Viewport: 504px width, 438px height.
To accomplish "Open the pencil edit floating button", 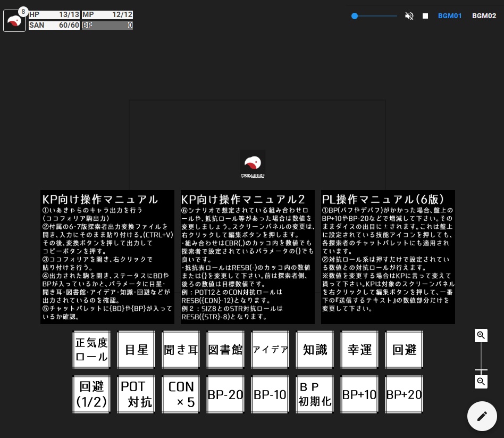I will (x=482, y=416).
